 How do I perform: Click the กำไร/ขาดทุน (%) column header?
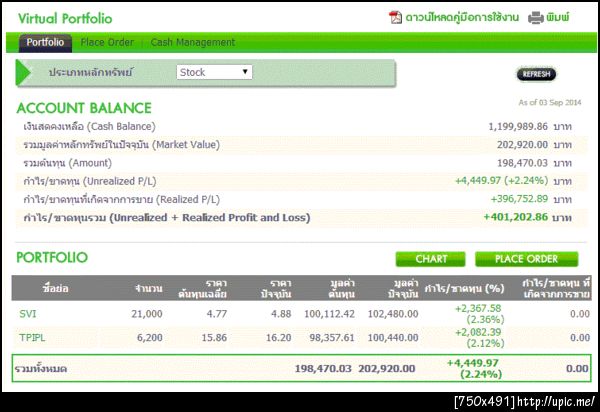(x=465, y=288)
